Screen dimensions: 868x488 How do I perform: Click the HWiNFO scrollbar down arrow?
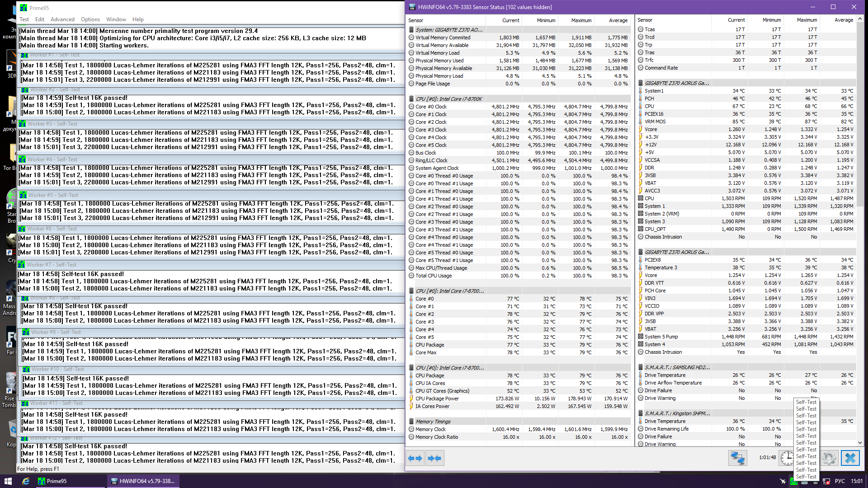coord(860,443)
